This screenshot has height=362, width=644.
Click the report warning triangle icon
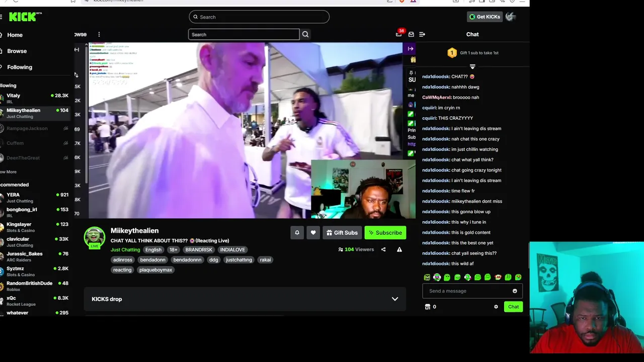click(x=399, y=249)
